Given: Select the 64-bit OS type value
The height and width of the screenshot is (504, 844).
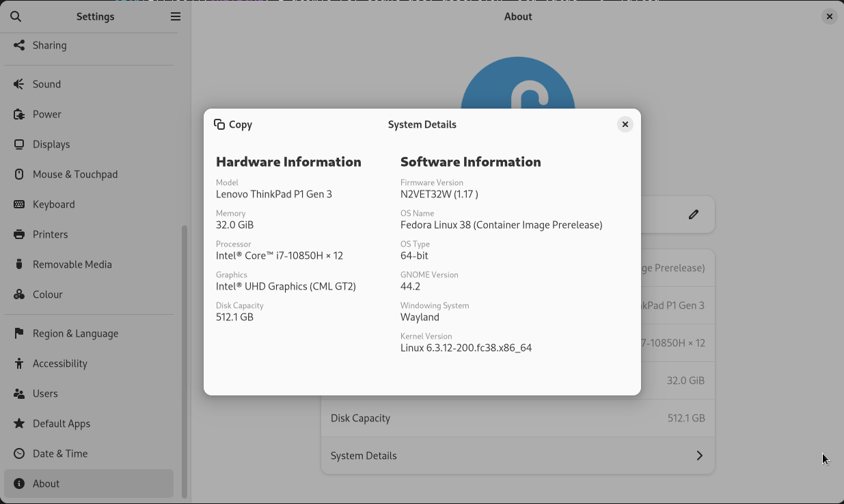Looking at the screenshot, I should 414,255.
